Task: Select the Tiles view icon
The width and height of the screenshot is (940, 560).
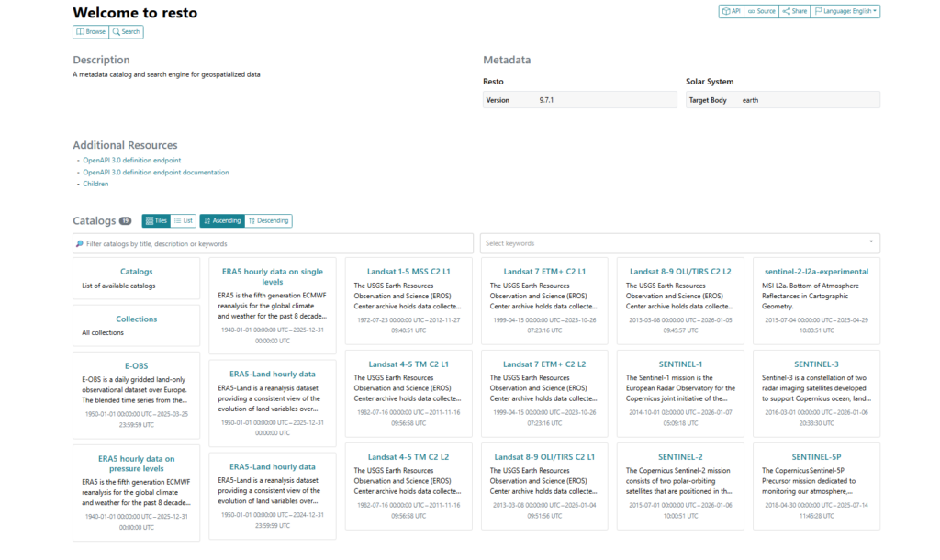Action: pos(151,220)
